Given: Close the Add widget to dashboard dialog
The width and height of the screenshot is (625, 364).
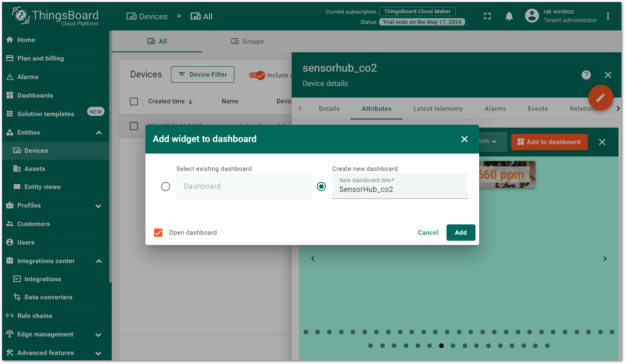Looking at the screenshot, I should click(464, 139).
